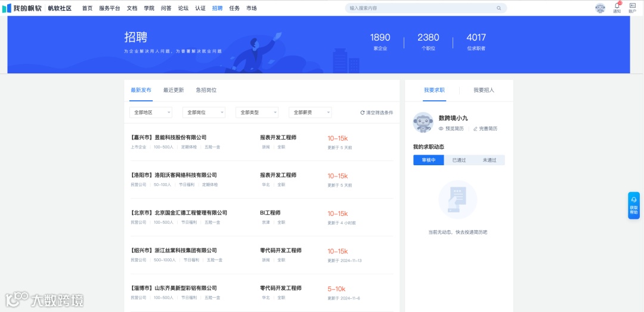
Task: Click the 4017 位求职者 statistic
Action: pos(476,42)
